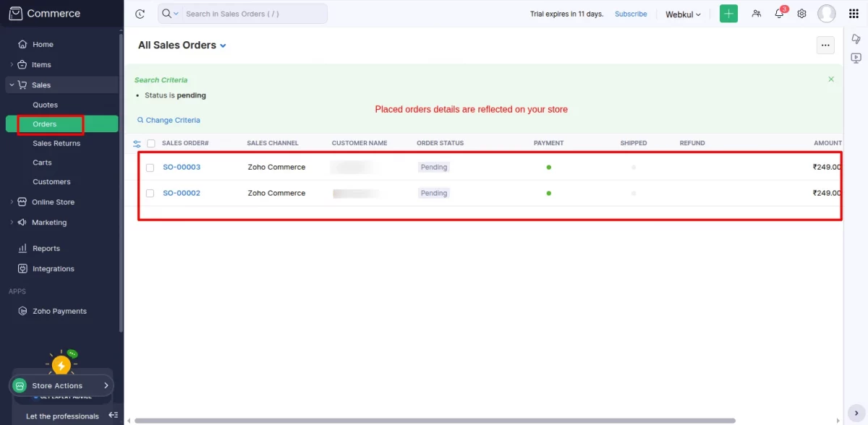Screen dimensions: 868x425
Task: Expand the Items menu chevron
Action: point(12,64)
